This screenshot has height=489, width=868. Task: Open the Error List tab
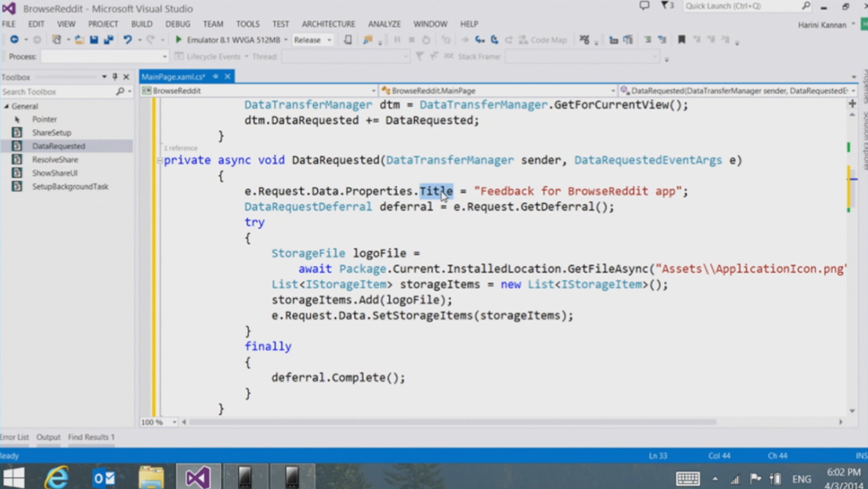14,437
